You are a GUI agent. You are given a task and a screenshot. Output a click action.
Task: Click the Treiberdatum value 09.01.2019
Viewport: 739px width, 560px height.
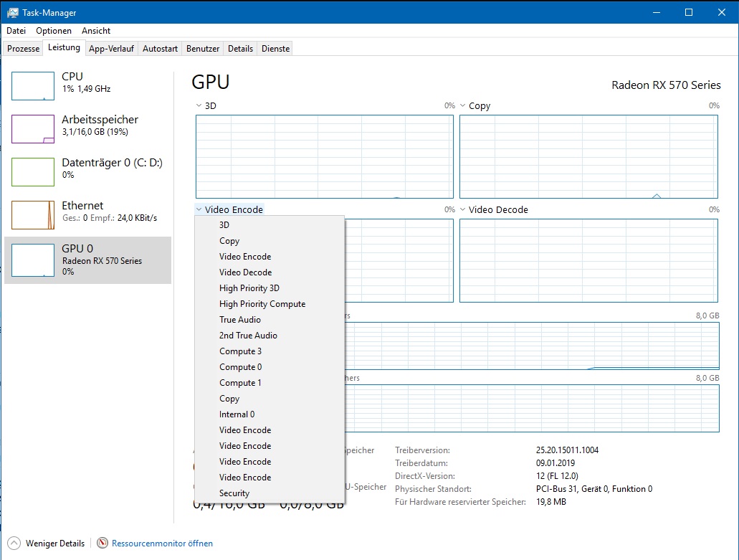click(556, 463)
